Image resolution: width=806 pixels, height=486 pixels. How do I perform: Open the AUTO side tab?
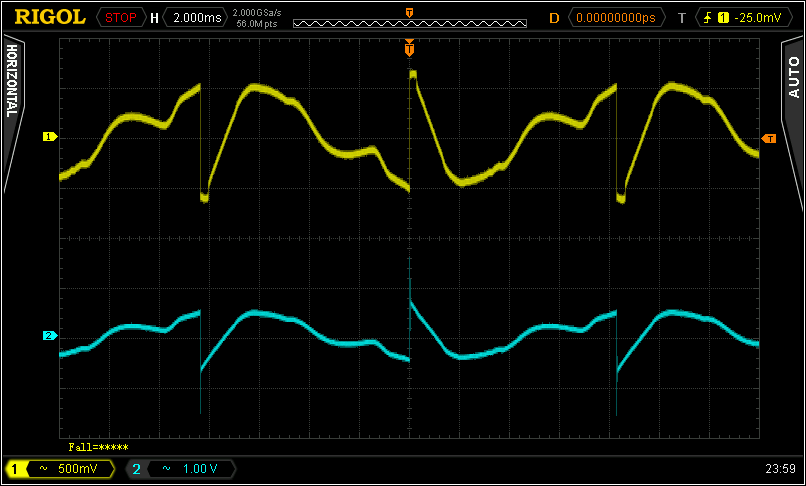794,78
